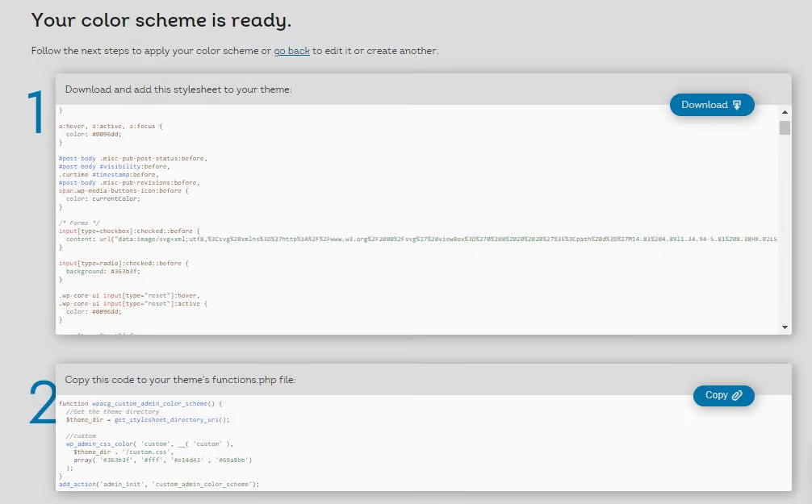This screenshot has width=812, height=504.
Task: Click the download arrow icon on the Download button
Action: pos(737,105)
